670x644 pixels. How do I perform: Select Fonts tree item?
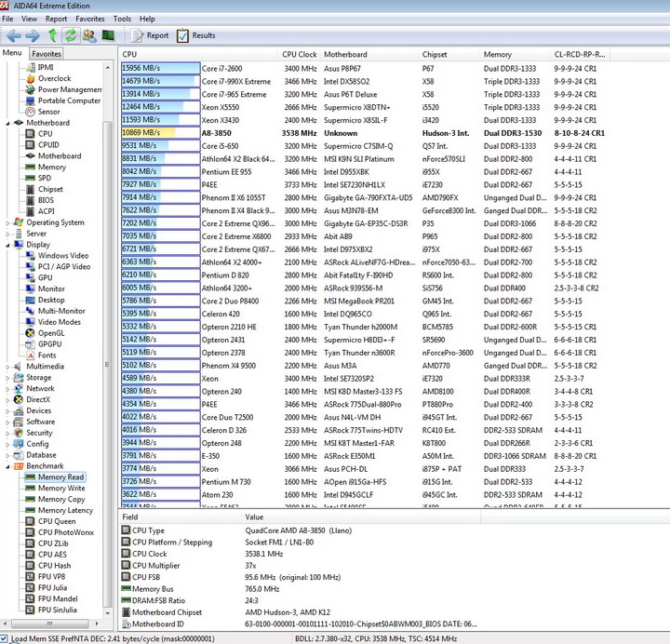coord(47,356)
